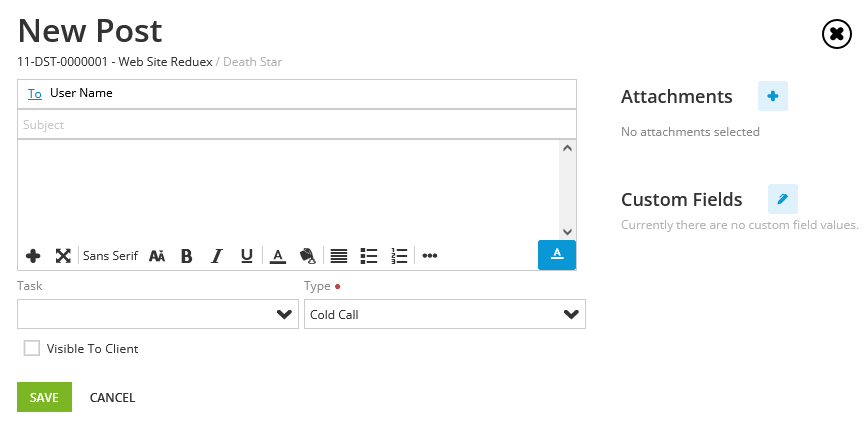
Task: Toggle fullscreen editor with the expand icon
Action: tap(63, 256)
